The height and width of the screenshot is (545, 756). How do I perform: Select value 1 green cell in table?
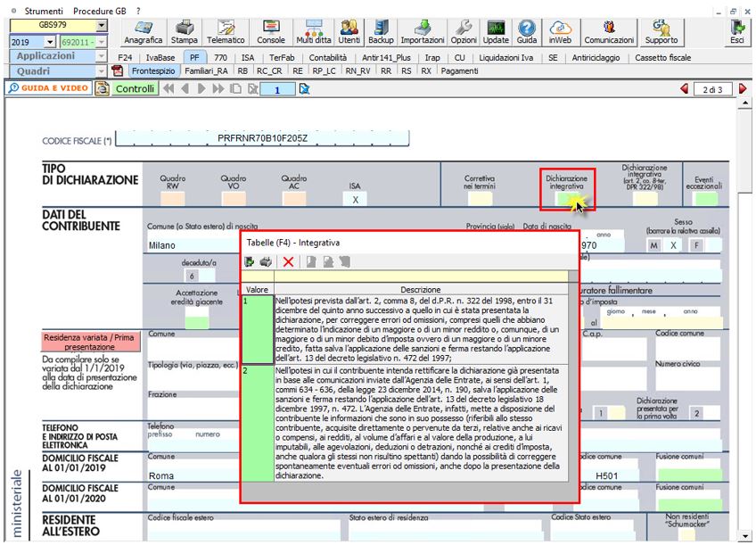pyautogui.click(x=258, y=330)
